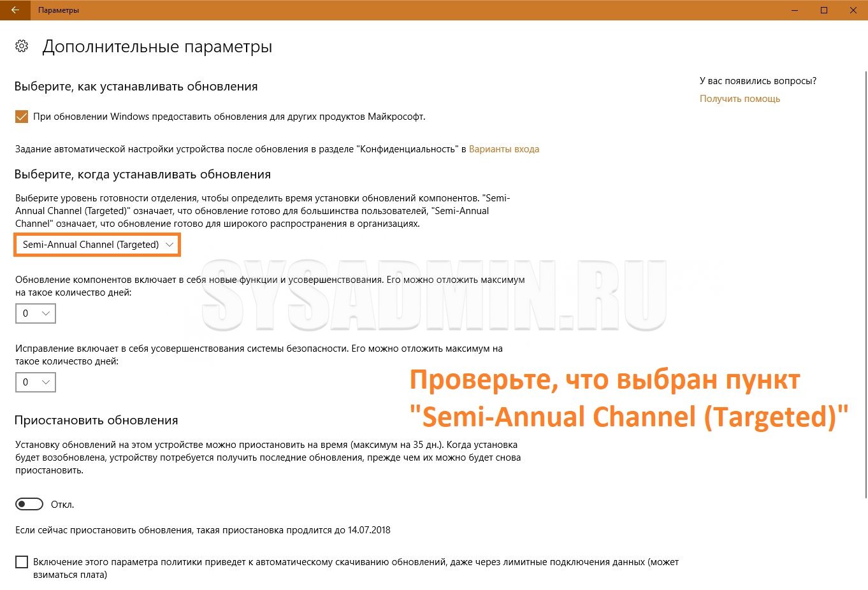Click the У вас появились вопросы? text
The width and height of the screenshot is (868, 590).
pos(758,81)
